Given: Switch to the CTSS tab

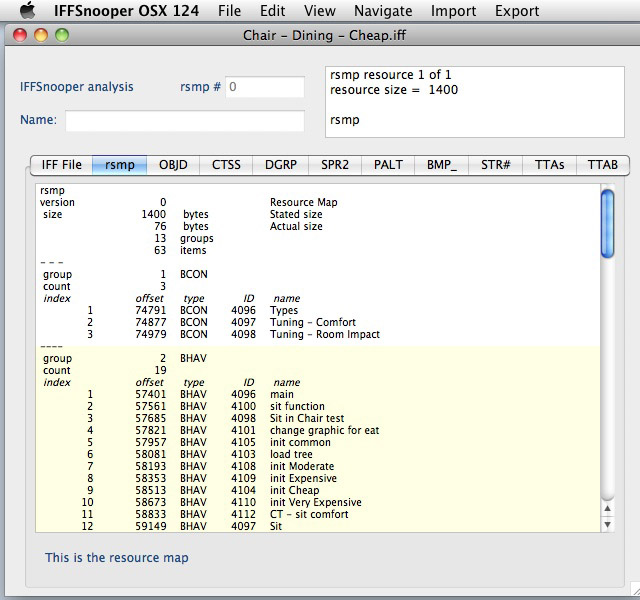Looking at the screenshot, I should click(x=227, y=165).
